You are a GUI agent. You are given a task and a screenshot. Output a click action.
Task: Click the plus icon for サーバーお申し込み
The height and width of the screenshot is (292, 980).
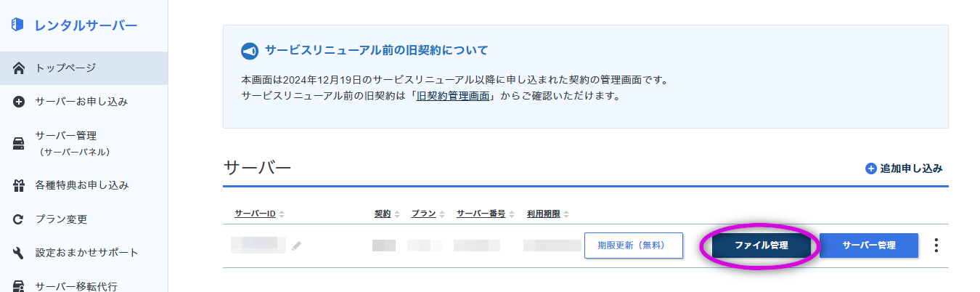click(20, 102)
